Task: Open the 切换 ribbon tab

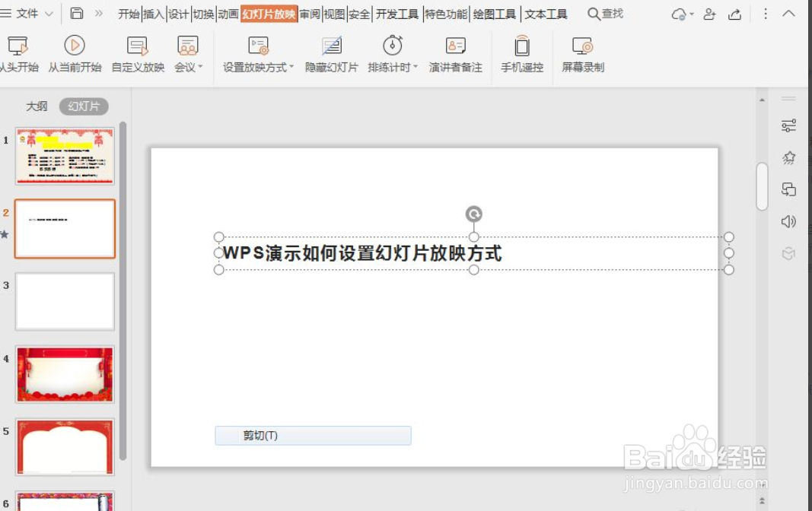Action: coord(203,14)
